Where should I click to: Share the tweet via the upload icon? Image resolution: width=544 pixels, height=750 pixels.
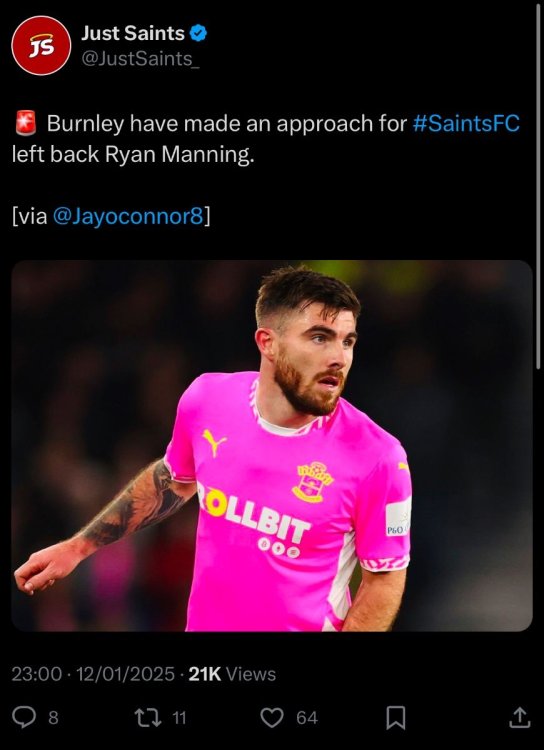(x=520, y=717)
